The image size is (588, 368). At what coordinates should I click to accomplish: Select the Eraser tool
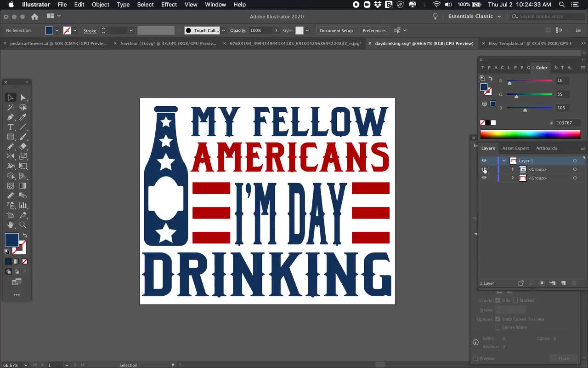23,146
